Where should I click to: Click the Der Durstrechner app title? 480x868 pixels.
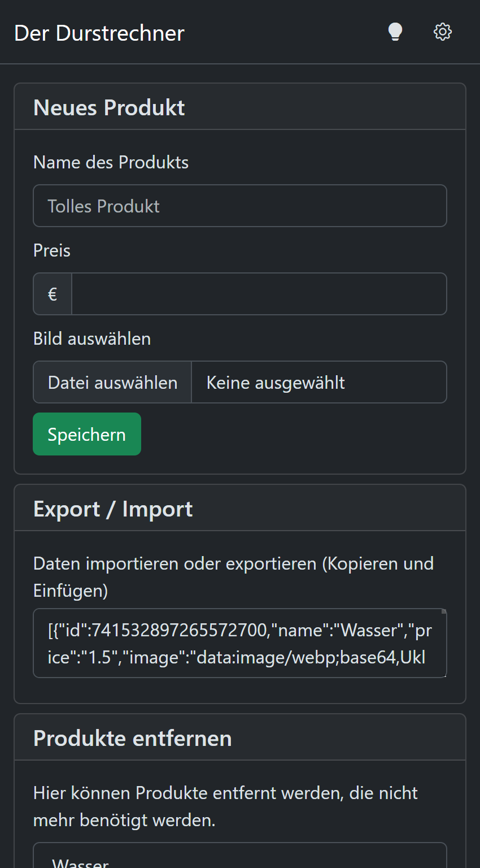(x=99, y=33)
